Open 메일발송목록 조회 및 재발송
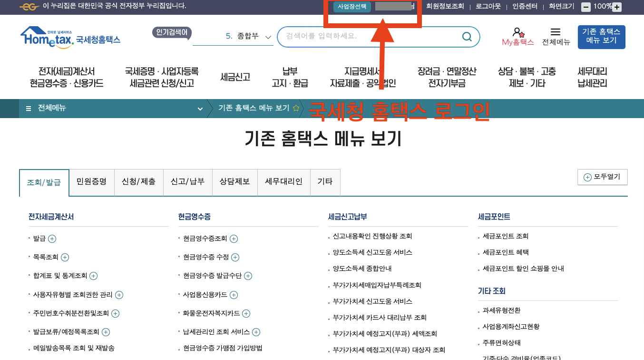Viewport: 644px width, 360px height. pos(74,349)
